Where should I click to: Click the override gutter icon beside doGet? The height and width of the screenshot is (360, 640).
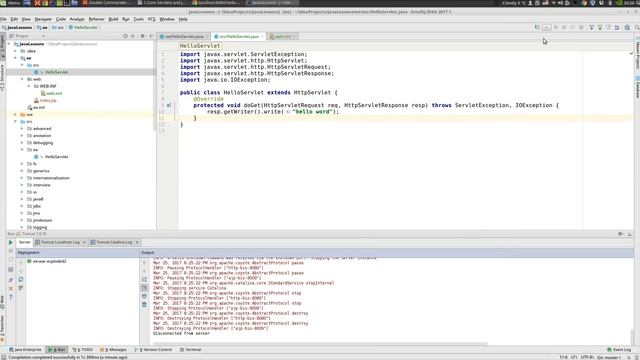pos(169,105)
